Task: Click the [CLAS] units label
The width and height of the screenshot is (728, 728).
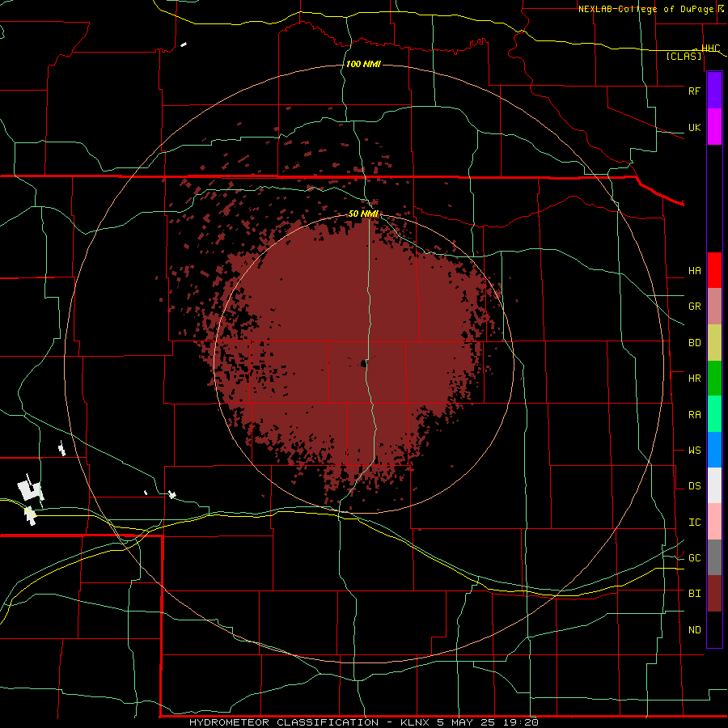Action: pyautogui.click(x=684, y=56)
